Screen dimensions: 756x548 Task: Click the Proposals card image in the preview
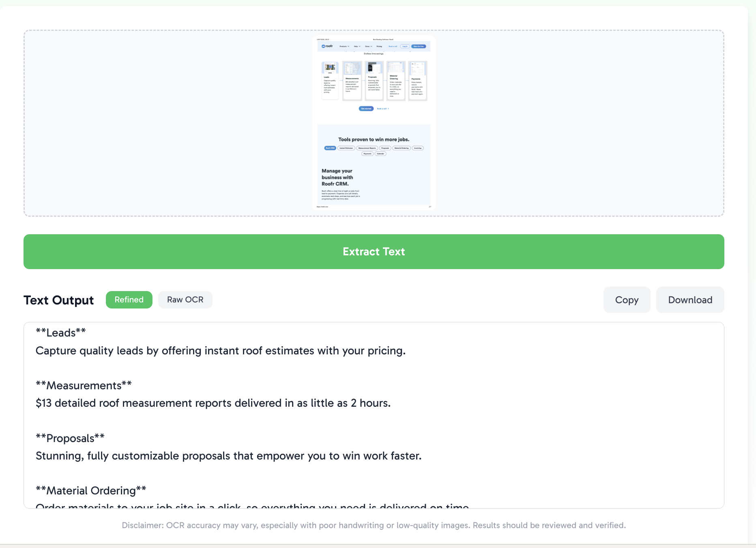[x=374, y=68]
